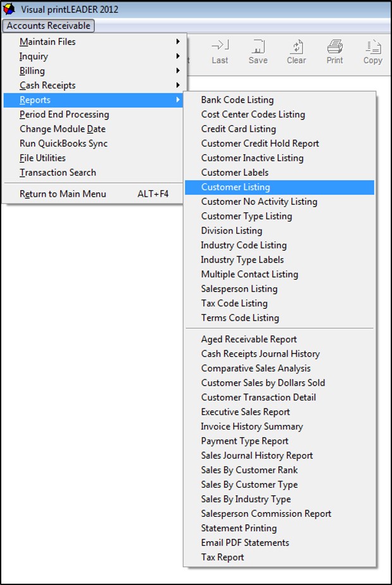This screenshot has height=585, width=392.
Task: Run QuickBooks Sync from the menu
Action: [93, 144]
